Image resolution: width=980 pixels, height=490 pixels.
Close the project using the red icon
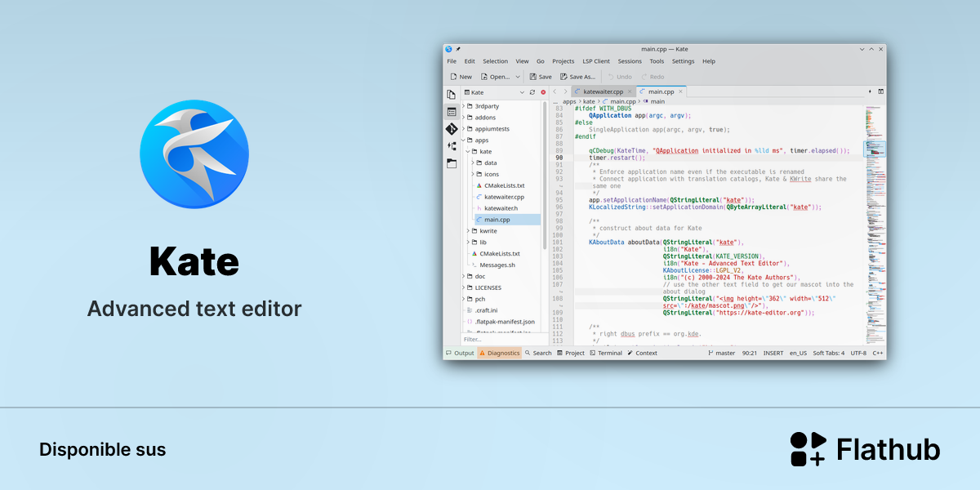[x=543, y=92]
